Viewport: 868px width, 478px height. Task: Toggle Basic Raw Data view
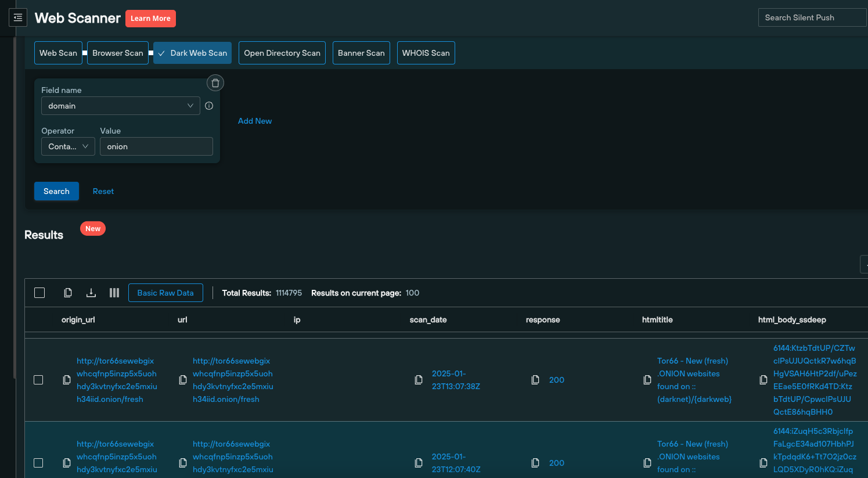165,293
